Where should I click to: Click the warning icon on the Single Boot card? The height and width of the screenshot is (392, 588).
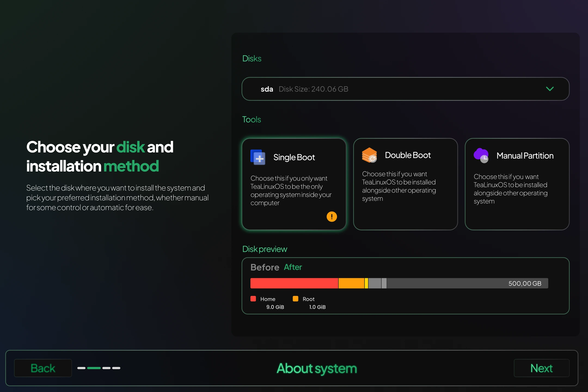click(332, 216)
